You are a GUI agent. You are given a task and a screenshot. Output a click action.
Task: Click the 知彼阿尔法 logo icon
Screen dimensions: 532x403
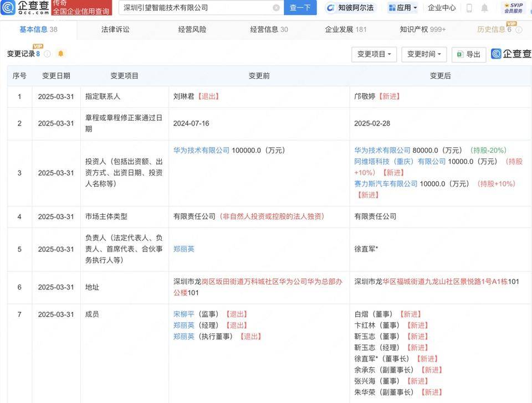click(330, 8)
